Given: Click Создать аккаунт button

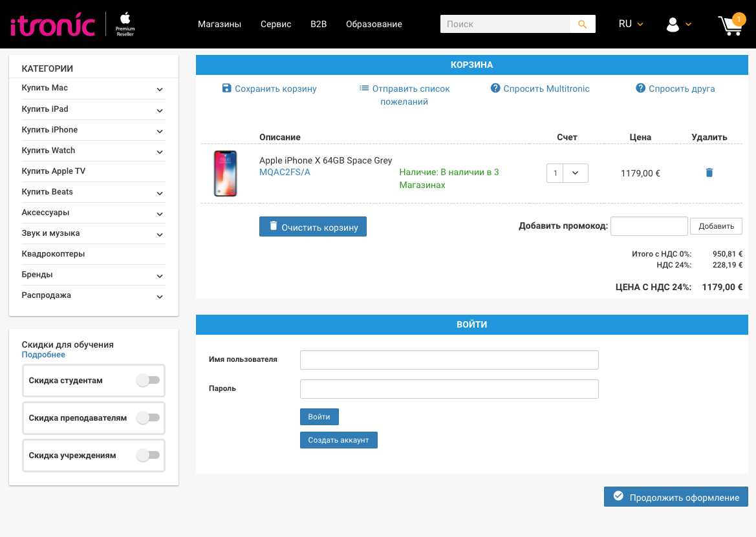Looking at the screenshot, I should click(338, 439).
